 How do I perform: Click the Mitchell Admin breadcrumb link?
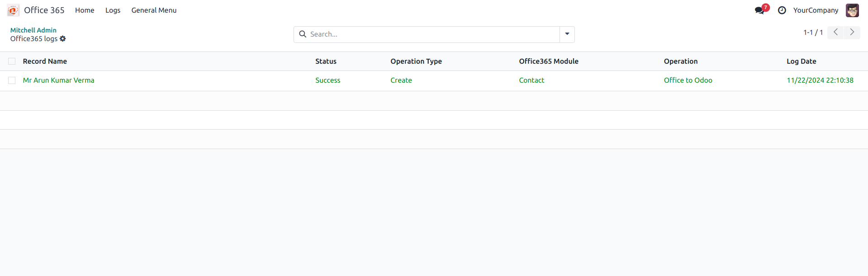[33, 30]
